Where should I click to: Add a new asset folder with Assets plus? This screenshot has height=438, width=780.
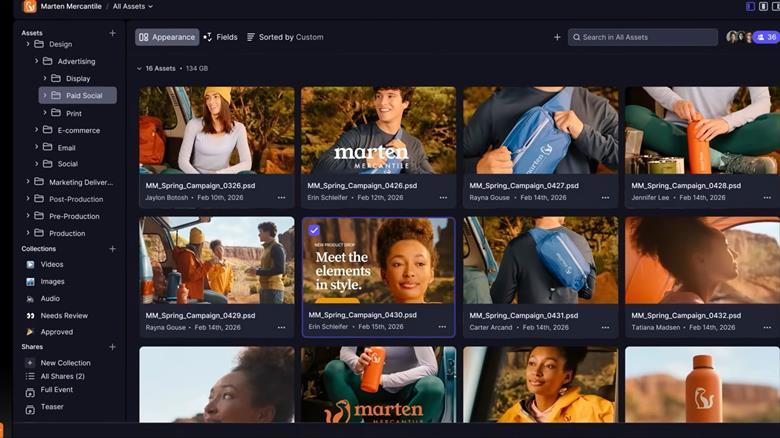tap(112, 33)
